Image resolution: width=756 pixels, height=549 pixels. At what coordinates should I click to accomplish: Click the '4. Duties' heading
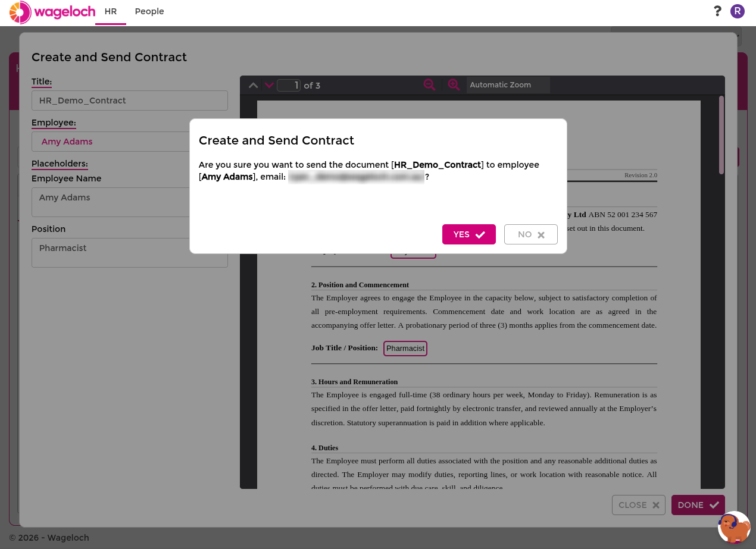point(324,448)
